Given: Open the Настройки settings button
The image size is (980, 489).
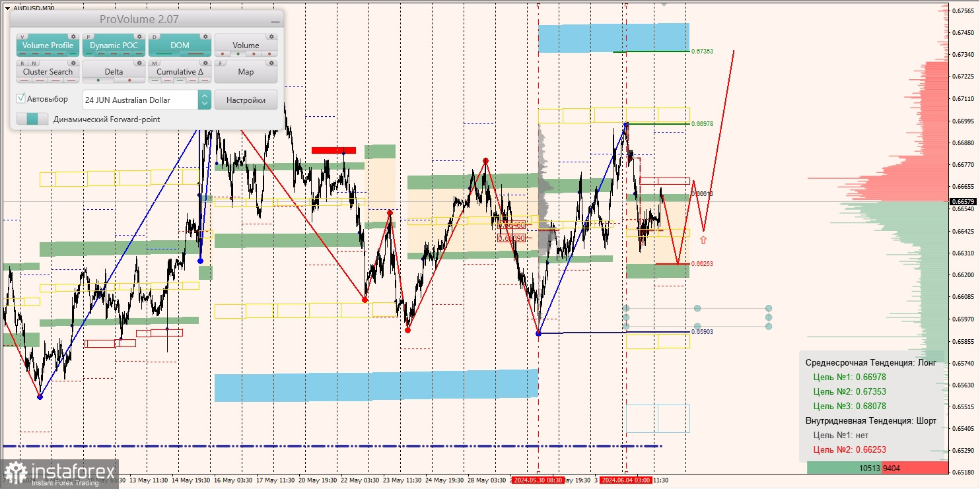Looking at the screenshot, I should click(x=246, y=100).
